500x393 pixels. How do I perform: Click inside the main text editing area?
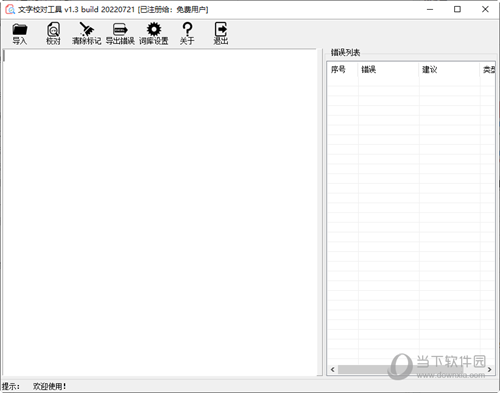click(160, 213)
